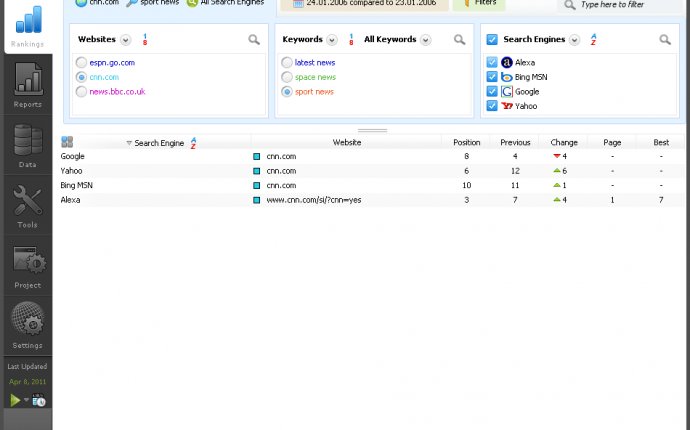Screen dimensions: 690x430
Task: Open the Data section in sidebar
Action: click(x=27, y=144)
